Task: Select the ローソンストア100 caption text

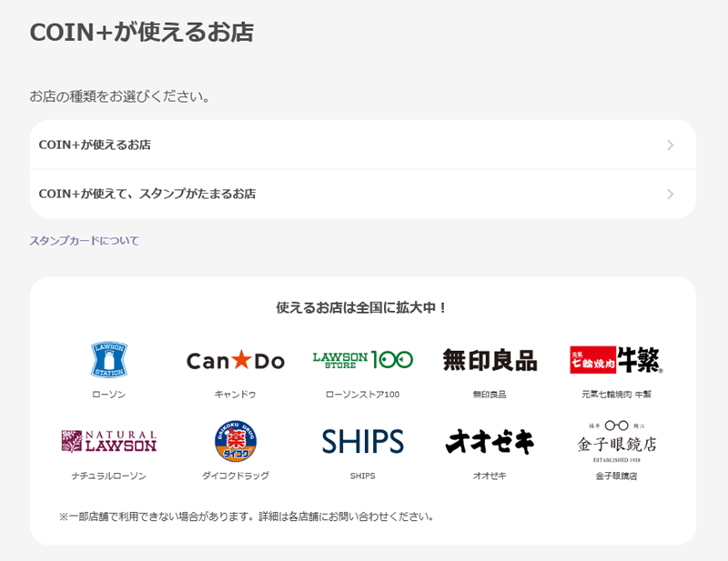Action: pyautogui.click(x=362, y=395)
